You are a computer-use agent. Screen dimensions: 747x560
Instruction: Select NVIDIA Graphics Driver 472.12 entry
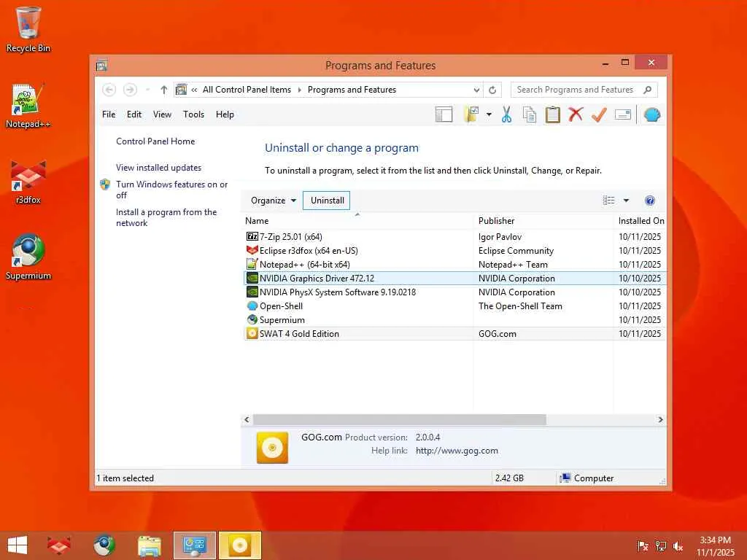(455, 278)
